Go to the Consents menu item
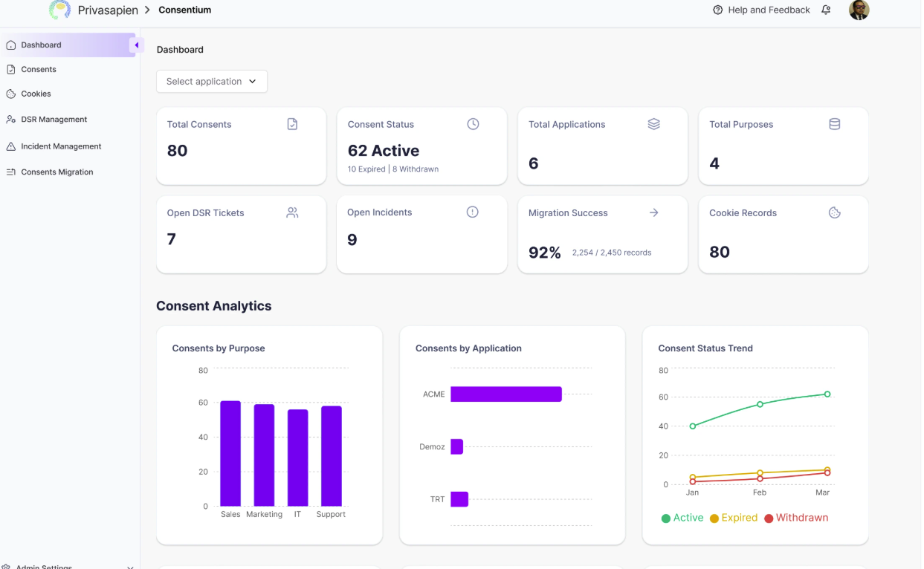The image size is (924, 569). [x=39, y=69]
